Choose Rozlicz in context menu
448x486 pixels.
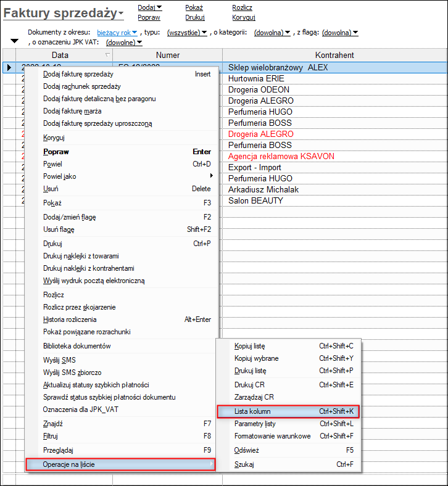pyautogui.click(x=127, y=295)
